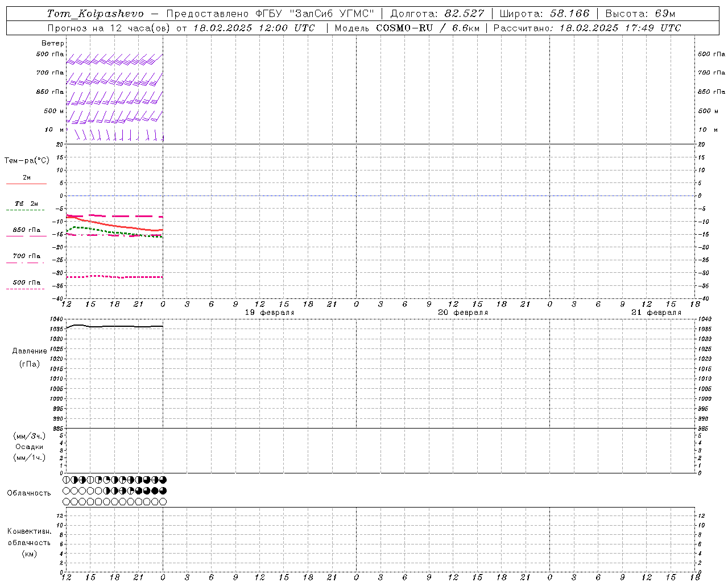
Task: Click the green dotted dew point curve
Action: (x=114, y=232)
